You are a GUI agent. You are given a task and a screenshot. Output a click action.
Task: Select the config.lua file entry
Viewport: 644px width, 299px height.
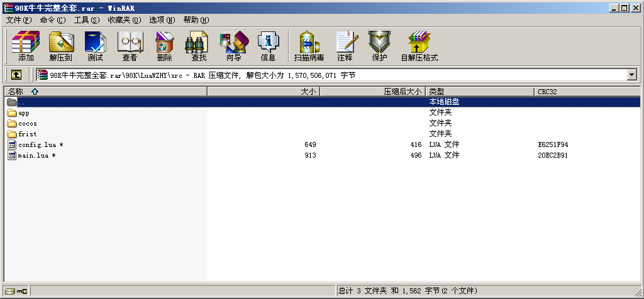[37, 144]
